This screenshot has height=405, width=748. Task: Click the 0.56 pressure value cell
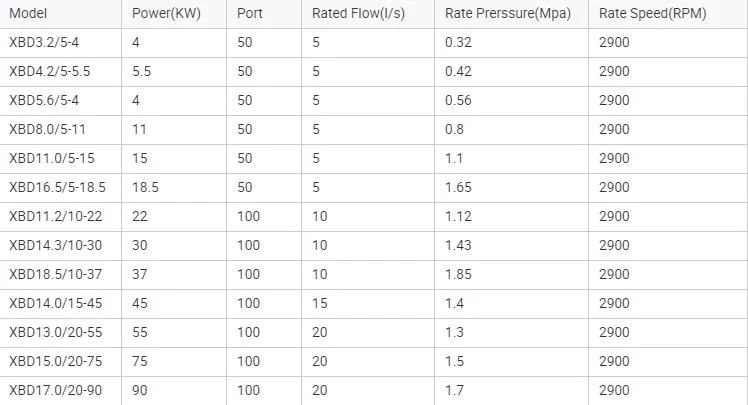[458, 100]
